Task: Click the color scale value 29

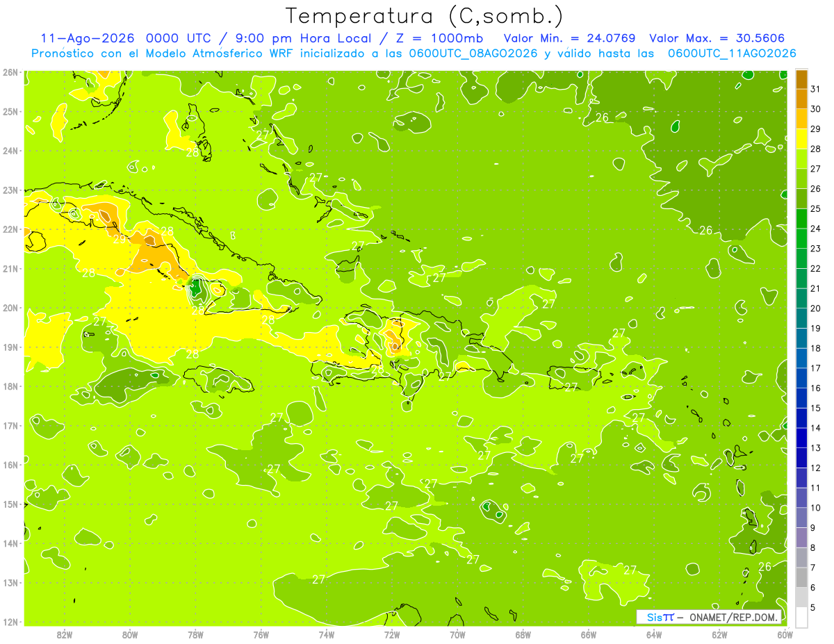Action: [x=815, y=129]
